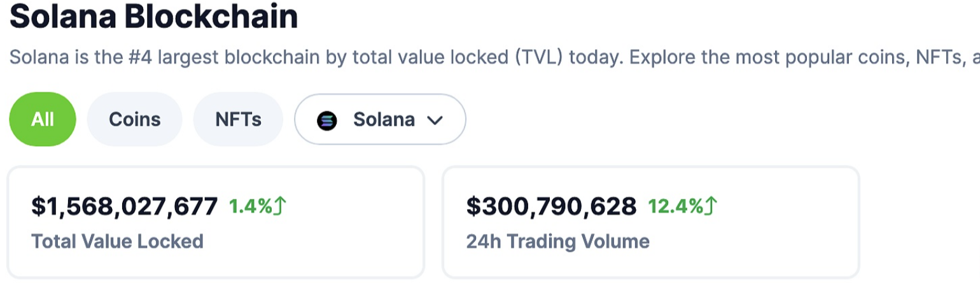Click the green 1.4% change figure
This screenshot has height=283, width=980.
[250, 207]
